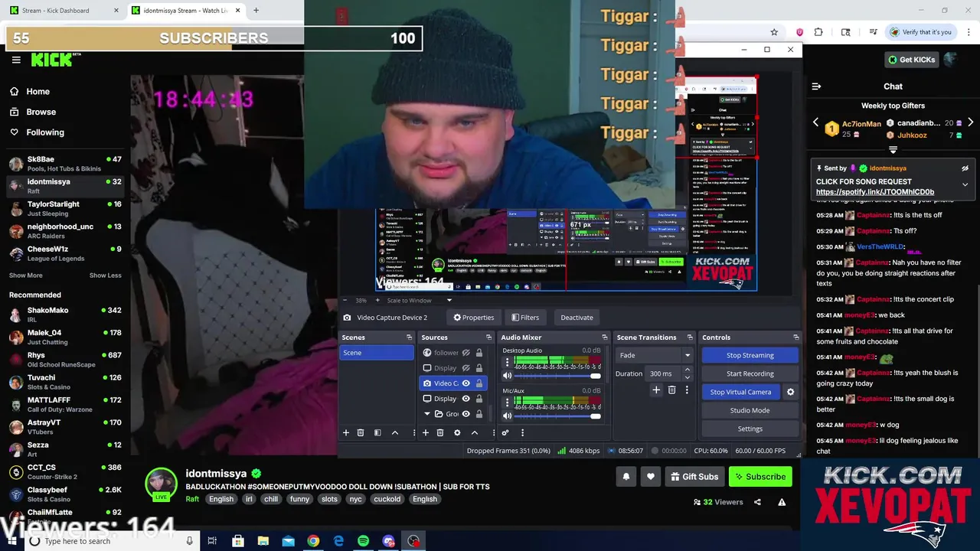Move scene up with Scenes panel arrow
The height and width of the screenshot is (551, 980).
(x=395, y=432)
